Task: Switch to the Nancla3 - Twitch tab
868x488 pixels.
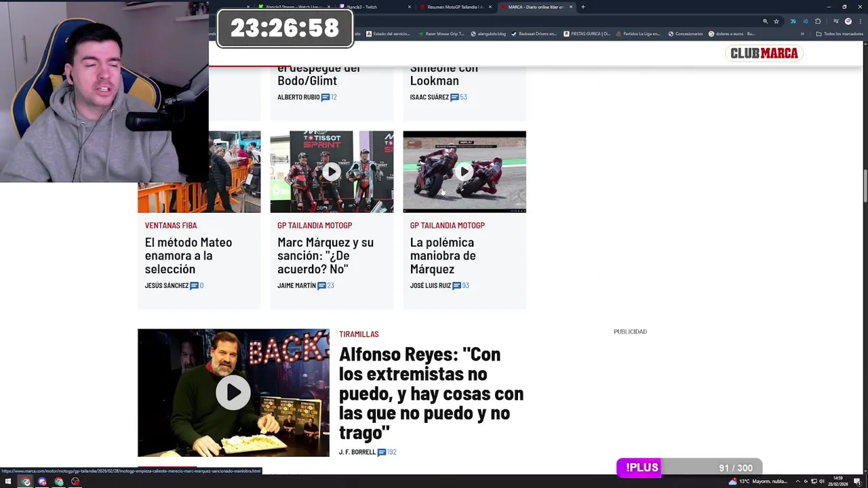Action: click(375, 7)
